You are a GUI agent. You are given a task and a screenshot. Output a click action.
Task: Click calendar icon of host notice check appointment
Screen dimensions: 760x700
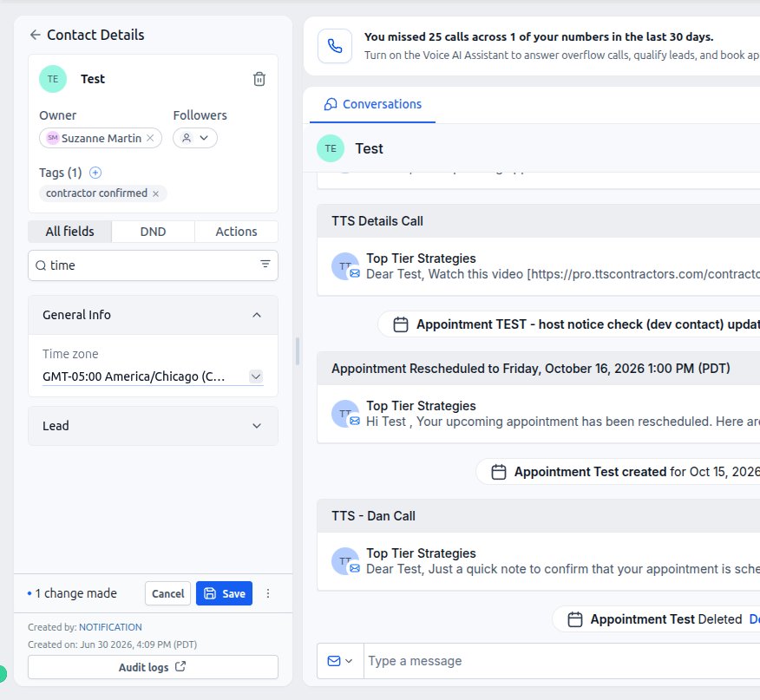(x=401, y=324)
